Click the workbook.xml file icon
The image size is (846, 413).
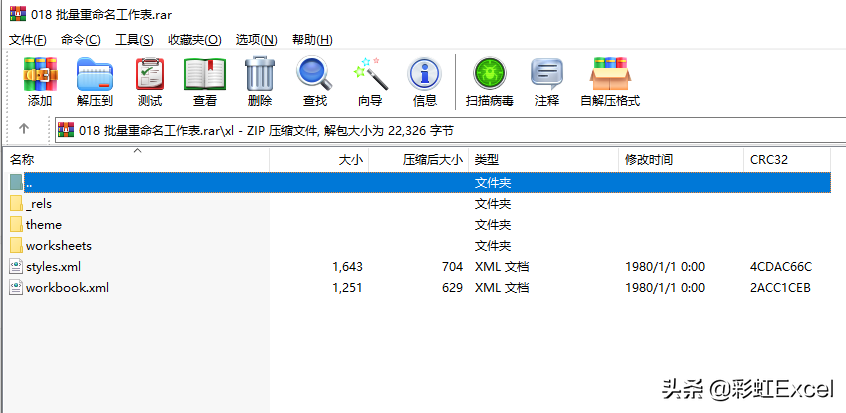(x=16, y=288)
